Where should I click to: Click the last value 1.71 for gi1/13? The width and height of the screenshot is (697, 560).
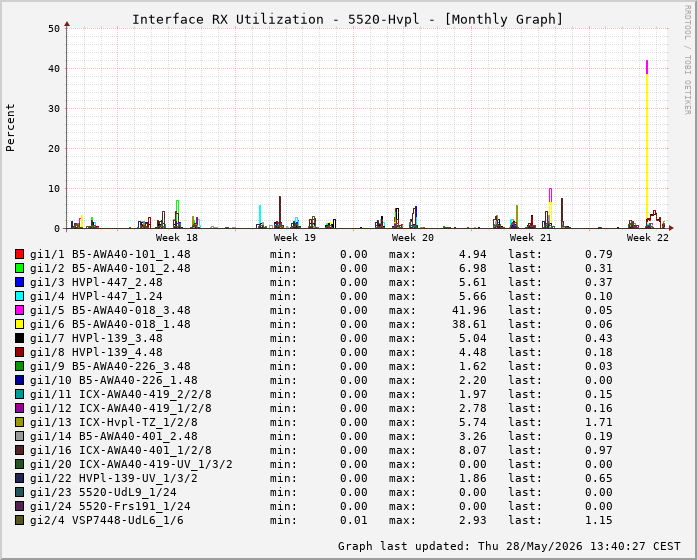599,422
